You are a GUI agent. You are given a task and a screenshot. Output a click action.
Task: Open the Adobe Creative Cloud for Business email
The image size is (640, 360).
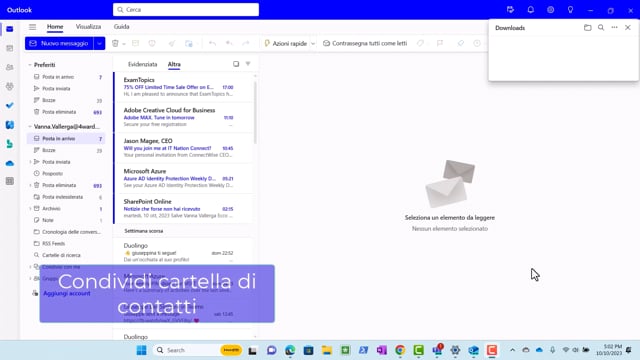[183, 117]
